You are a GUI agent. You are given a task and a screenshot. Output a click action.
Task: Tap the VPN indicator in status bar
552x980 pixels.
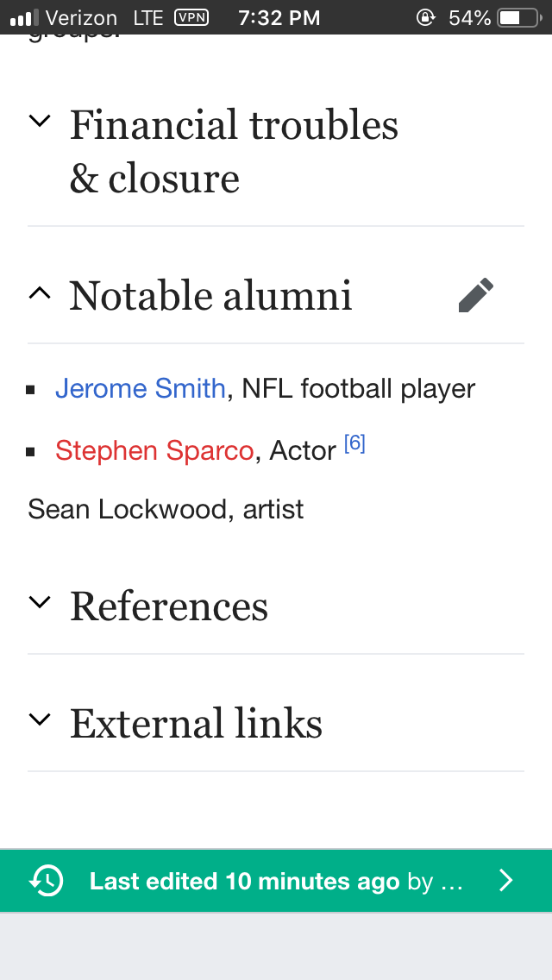coord(191,18)
